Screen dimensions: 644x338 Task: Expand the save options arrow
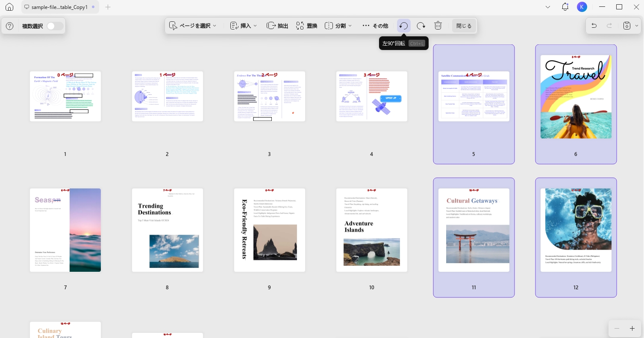click(x=637, y=26)
